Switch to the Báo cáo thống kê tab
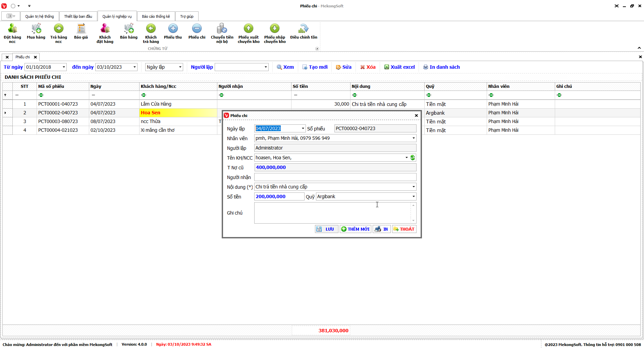This screenshot has height=348, width=644. tap(156, 16)
